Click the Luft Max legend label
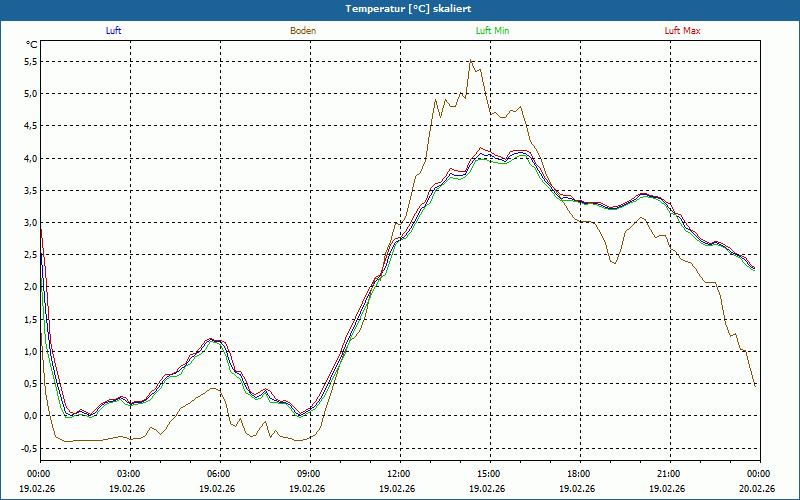 pos(683,31)
